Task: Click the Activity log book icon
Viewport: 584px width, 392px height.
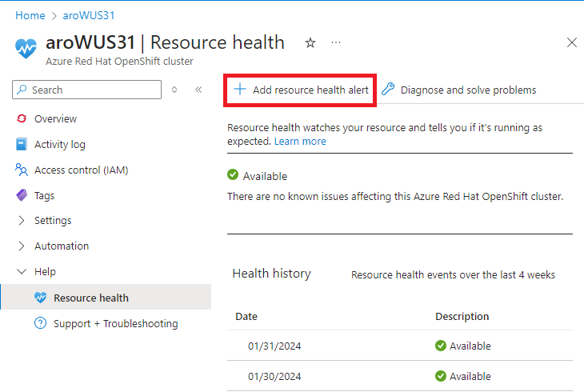Action: coord(22,144)
